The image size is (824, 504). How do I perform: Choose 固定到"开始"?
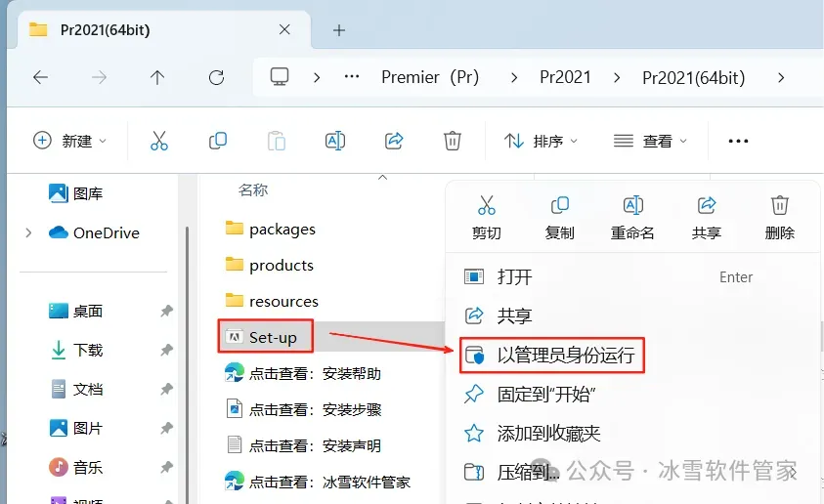632,394
